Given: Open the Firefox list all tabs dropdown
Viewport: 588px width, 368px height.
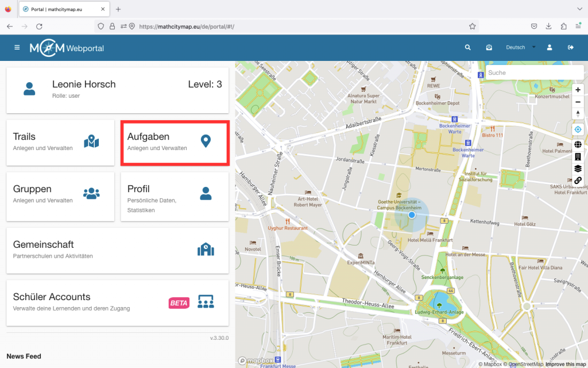Looking at the screenshot, I should 578,9.
